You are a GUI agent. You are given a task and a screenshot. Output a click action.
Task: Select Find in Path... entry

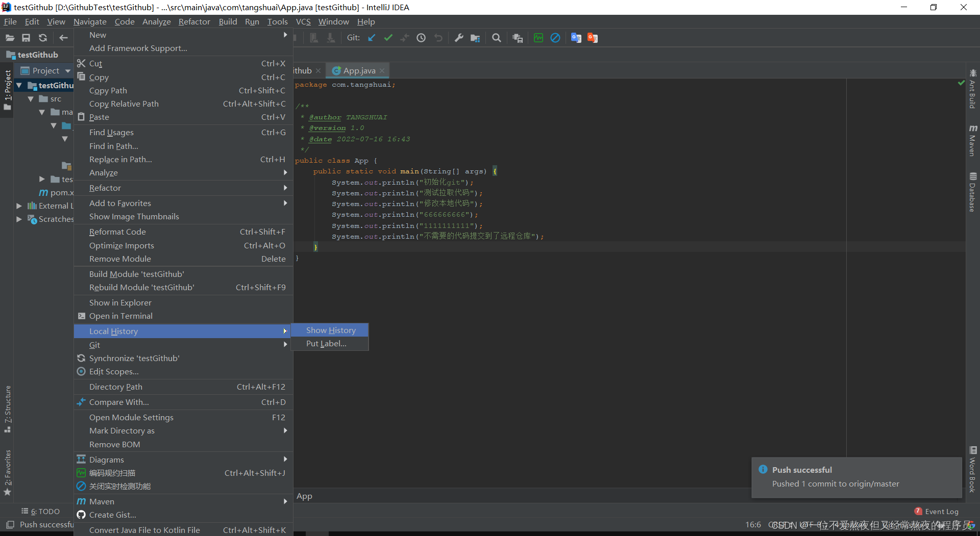[183, 146]
